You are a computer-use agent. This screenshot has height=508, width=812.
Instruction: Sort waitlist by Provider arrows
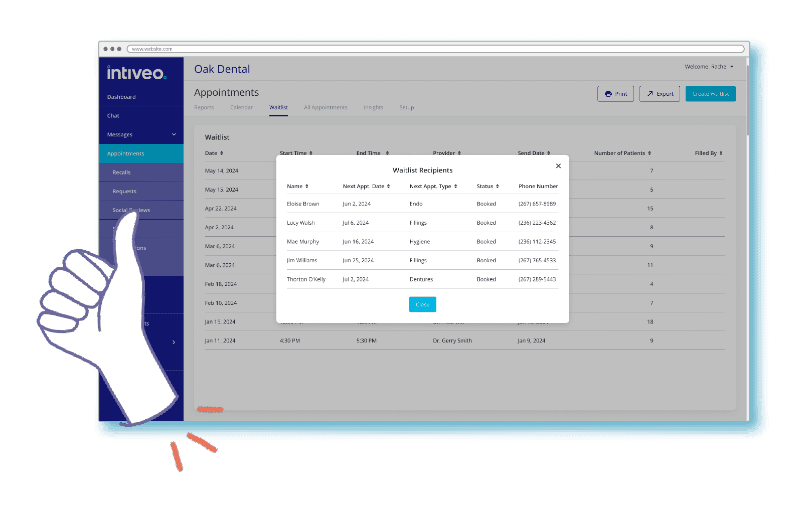pos(459,153)
